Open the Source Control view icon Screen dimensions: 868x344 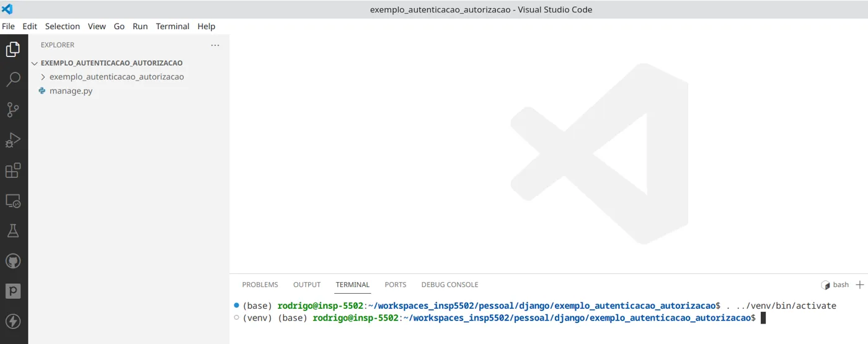point(13,110)
